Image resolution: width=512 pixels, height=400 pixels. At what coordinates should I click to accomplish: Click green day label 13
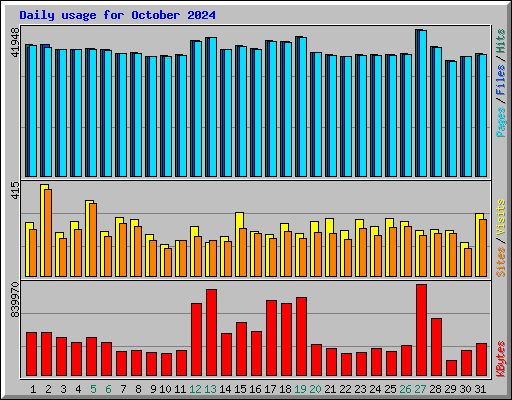tap(210, 389)
